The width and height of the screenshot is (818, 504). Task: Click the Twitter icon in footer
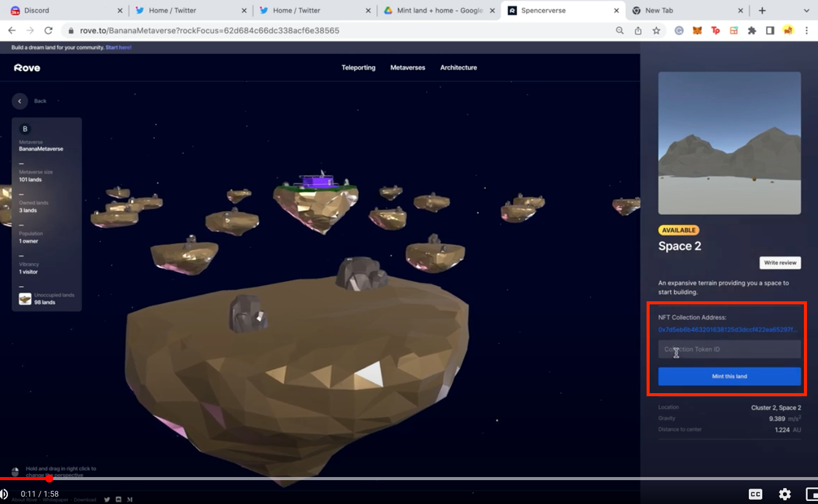click(107, 500)
